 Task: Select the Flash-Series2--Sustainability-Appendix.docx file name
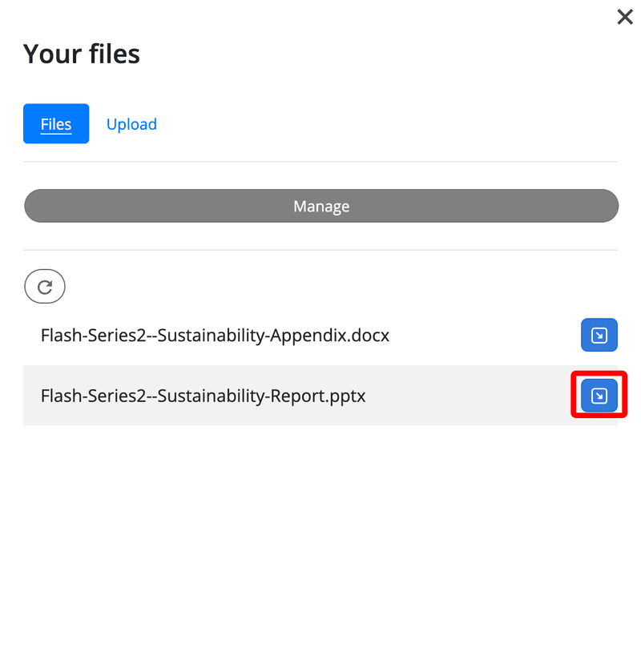(x=215, y=336)
